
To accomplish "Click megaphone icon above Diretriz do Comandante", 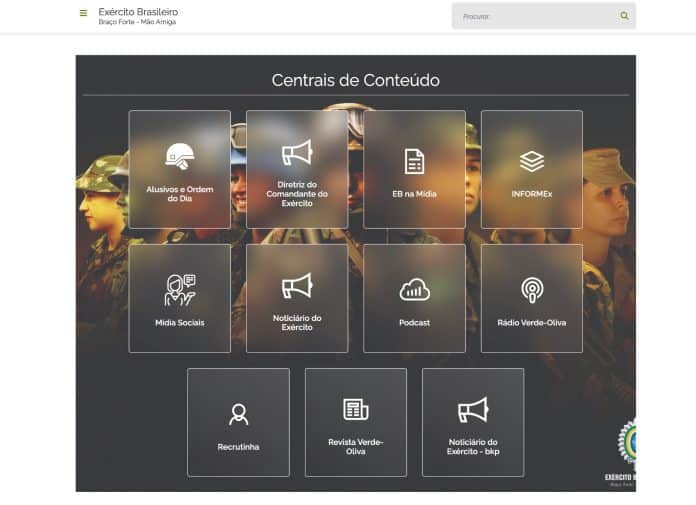I will [x=297, y=153].
